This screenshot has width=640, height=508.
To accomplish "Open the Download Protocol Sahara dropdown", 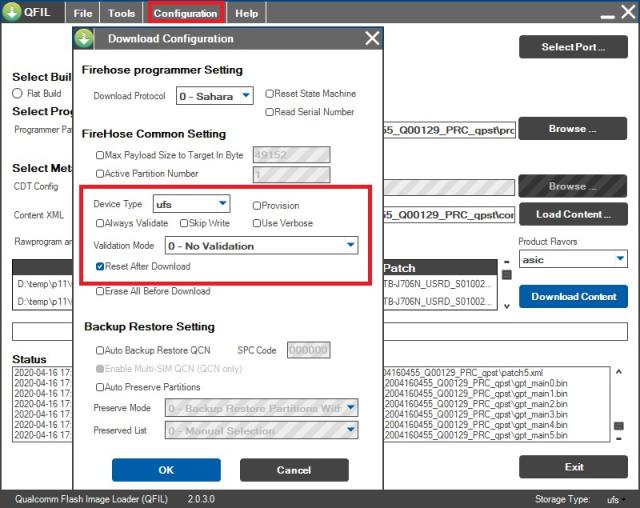I will 215,96.
